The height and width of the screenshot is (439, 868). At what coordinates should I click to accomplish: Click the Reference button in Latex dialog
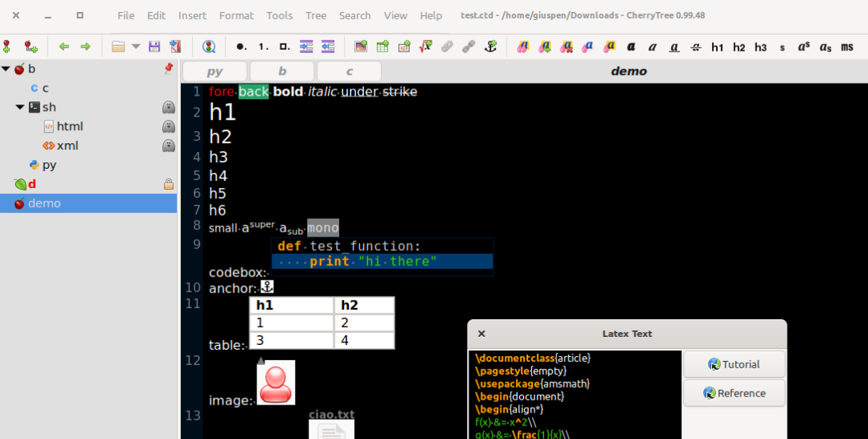[734, 393]
